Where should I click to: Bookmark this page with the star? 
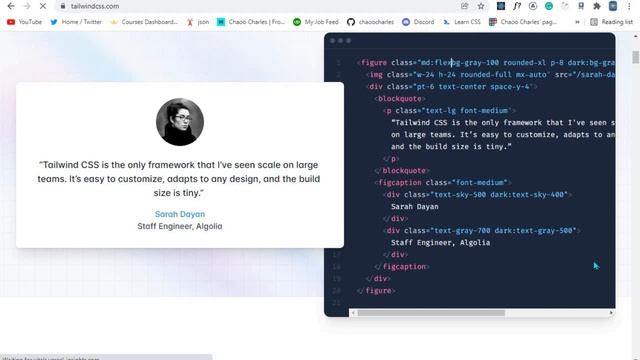coord(481,6)
